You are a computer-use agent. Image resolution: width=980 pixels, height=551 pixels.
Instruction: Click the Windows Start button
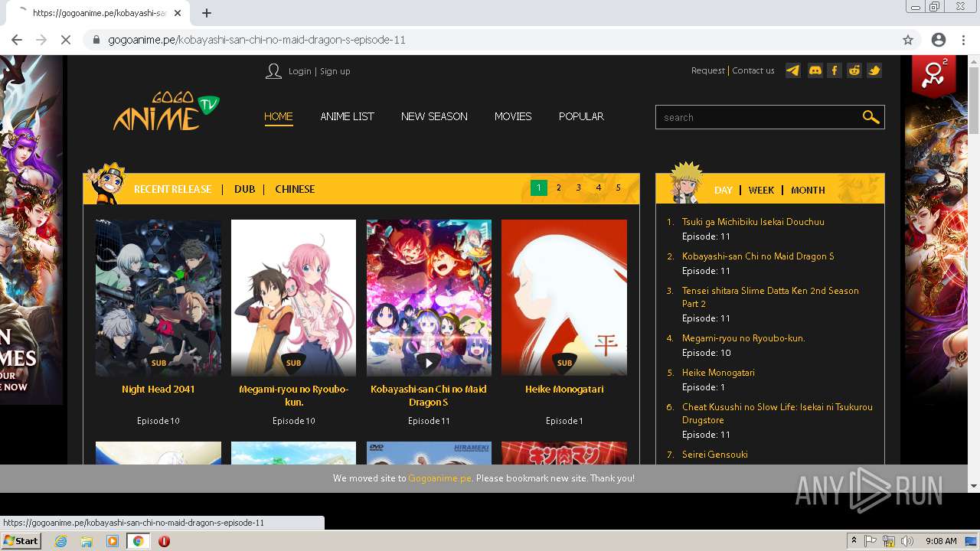click(21, 541)
